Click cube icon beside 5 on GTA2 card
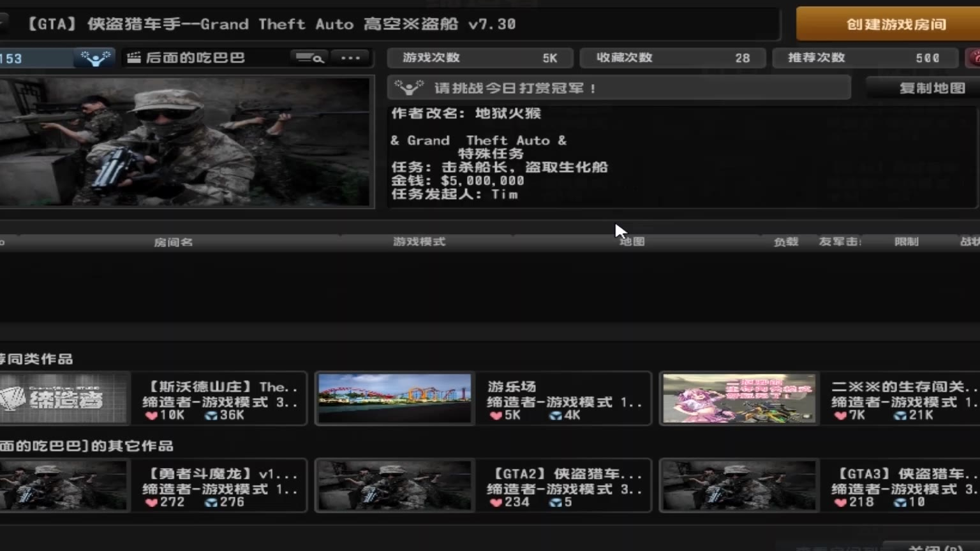980x551 pixels. pos(556,503)
